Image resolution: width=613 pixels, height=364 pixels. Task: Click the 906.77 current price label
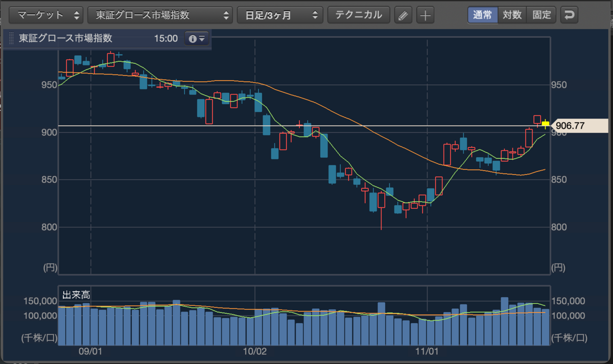pos(580,125)
